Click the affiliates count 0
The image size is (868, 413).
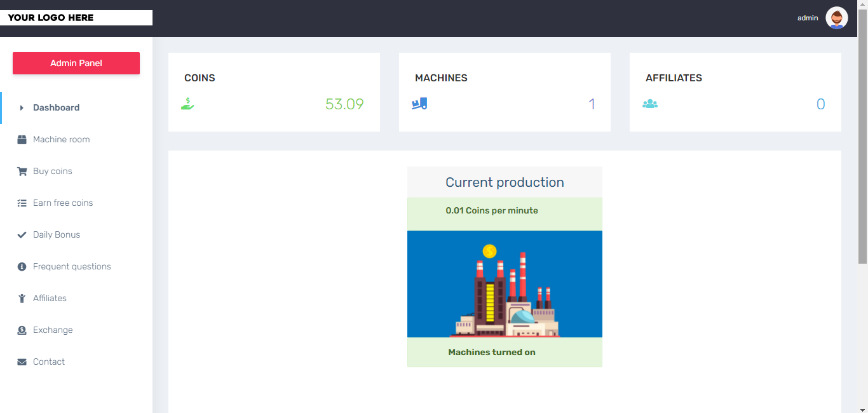(x=820, y=104)
